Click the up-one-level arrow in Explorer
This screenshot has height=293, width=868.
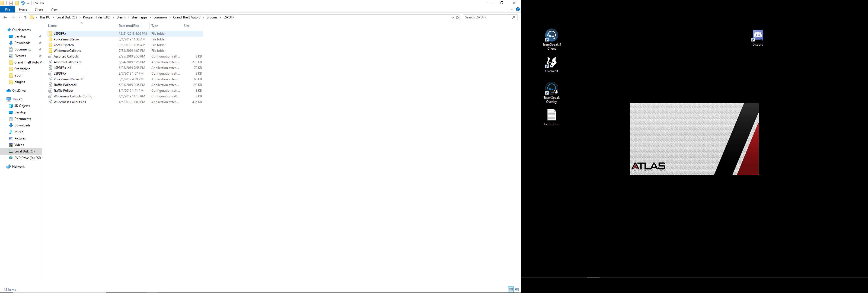click(x=25, y=18)
